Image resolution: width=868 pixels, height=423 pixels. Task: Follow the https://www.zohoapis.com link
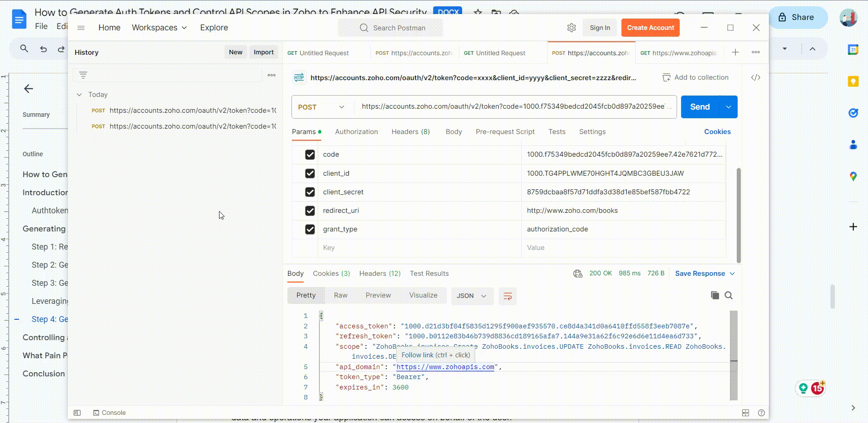click(445, 367)
